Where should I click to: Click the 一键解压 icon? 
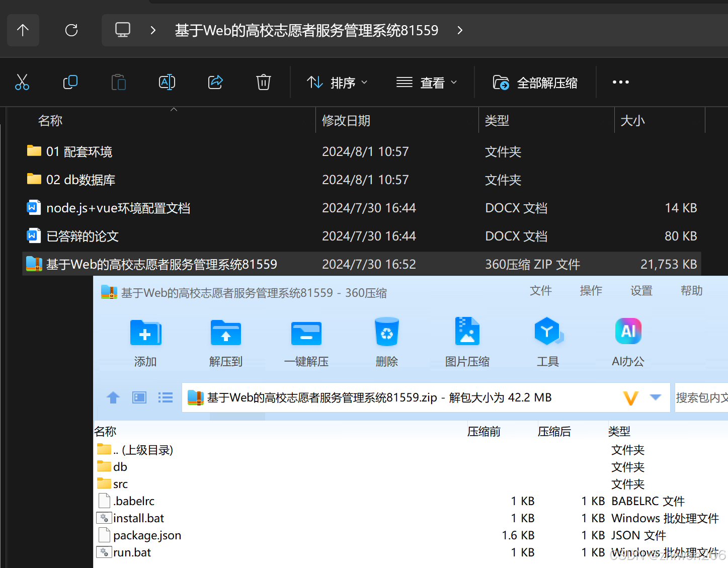coord(306,342)
